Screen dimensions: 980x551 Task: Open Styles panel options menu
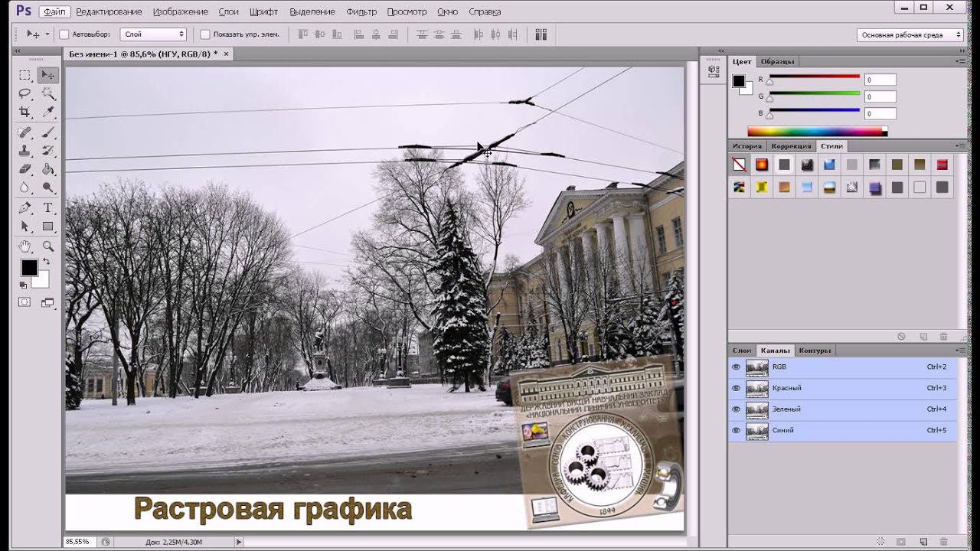click(x=961, y=146)
